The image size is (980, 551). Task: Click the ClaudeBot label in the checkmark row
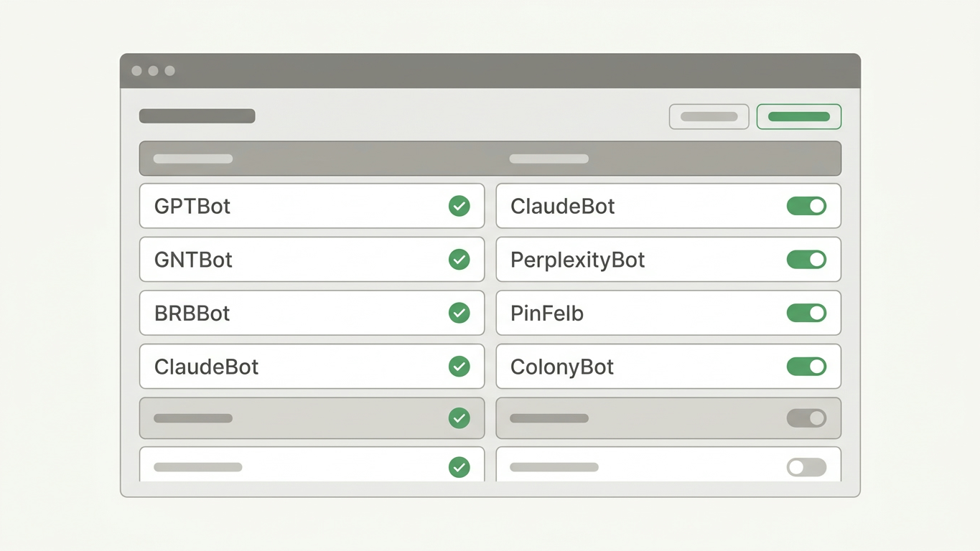coord(206,367)
